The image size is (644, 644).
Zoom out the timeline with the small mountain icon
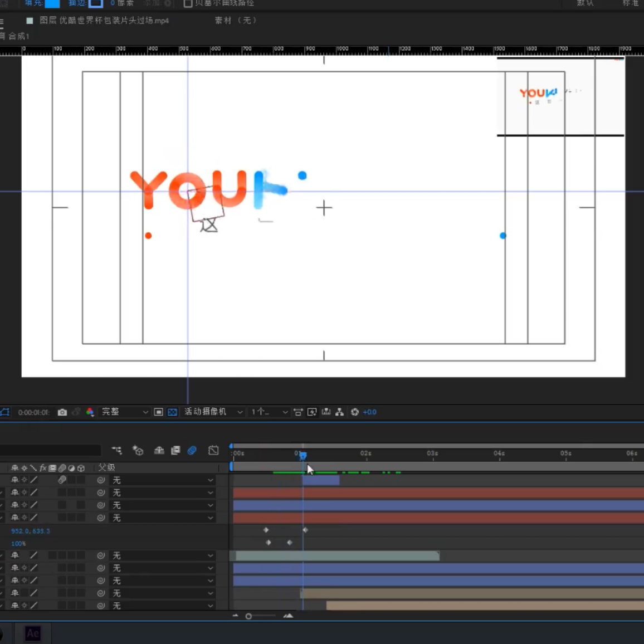235,616
